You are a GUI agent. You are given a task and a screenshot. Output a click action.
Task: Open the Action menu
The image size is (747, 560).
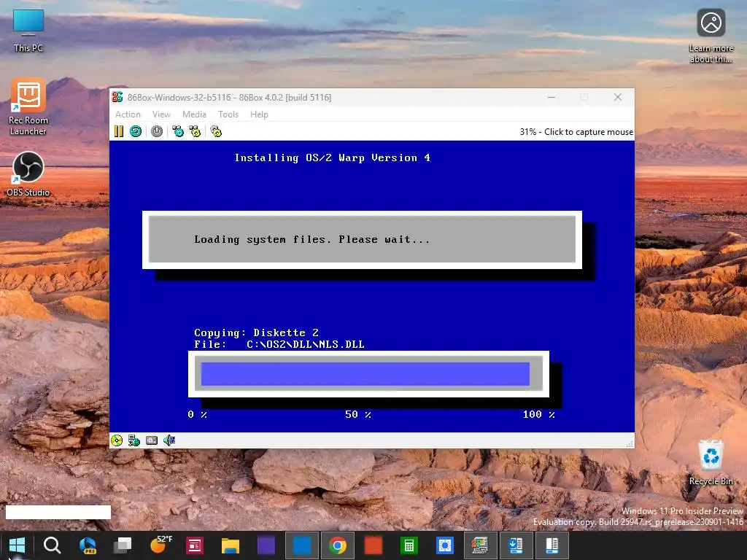[x=128, y=114]
